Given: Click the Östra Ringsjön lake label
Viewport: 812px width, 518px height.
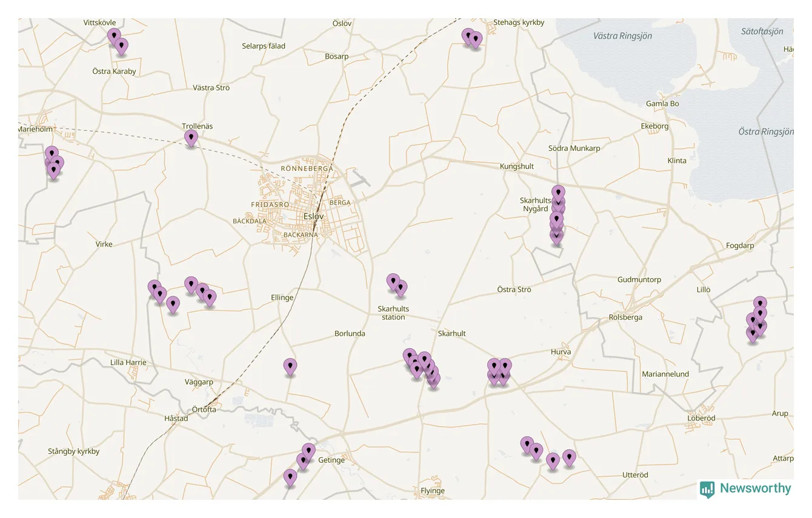Looking at the screenshot, I should point(766,131).
